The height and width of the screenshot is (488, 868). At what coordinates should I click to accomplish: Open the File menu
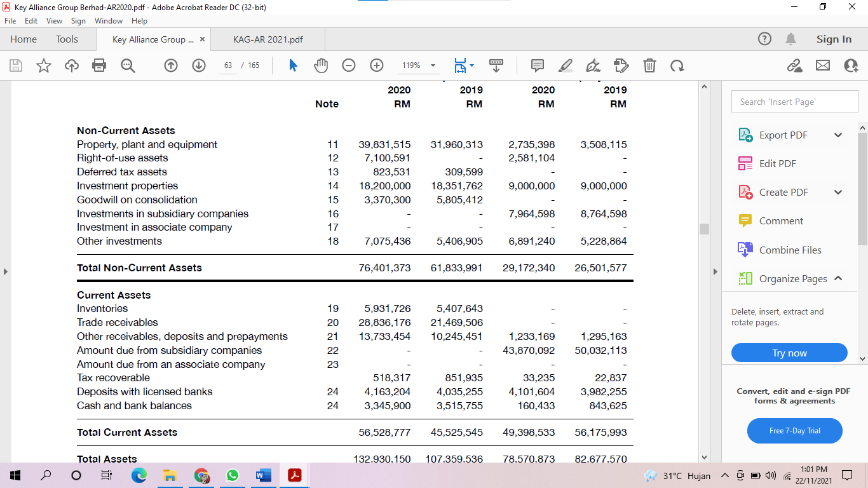(x=10, y=21)
